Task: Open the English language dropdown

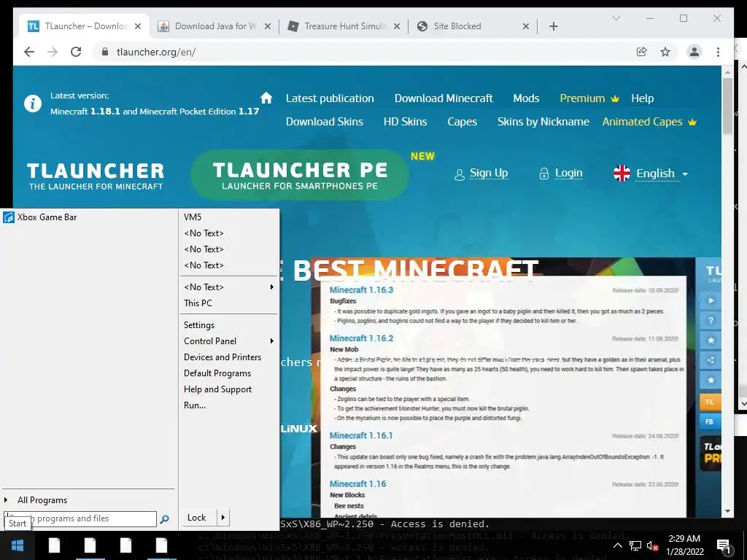Action: [x=651, y=174]
